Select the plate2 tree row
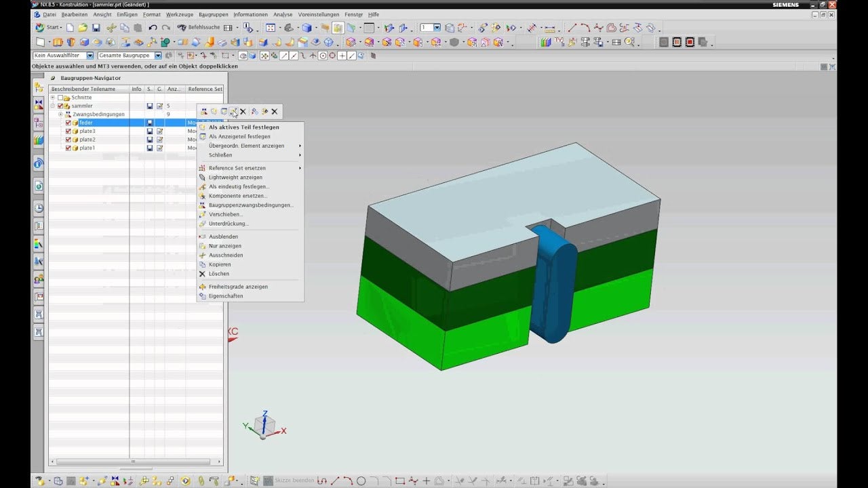 pos(136,140)
